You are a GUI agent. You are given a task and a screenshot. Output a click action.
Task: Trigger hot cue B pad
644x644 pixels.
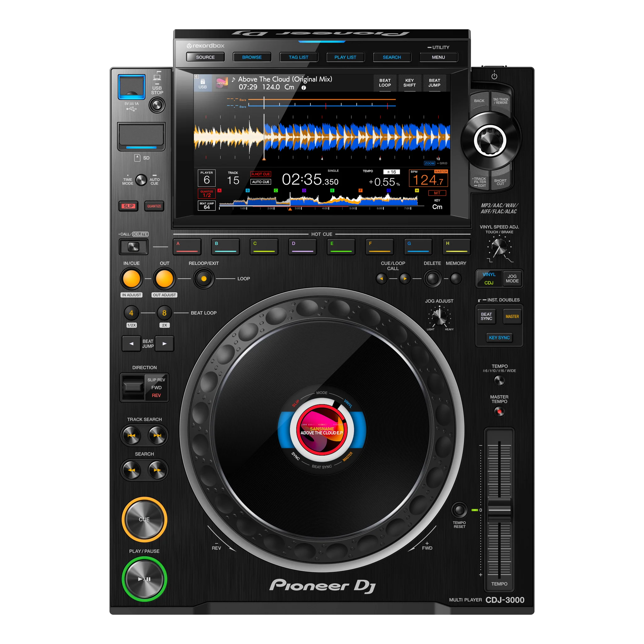point(226,247)
